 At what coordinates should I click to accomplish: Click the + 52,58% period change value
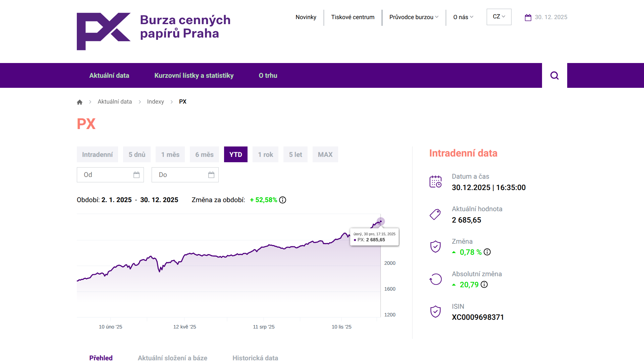click(264, 200)
